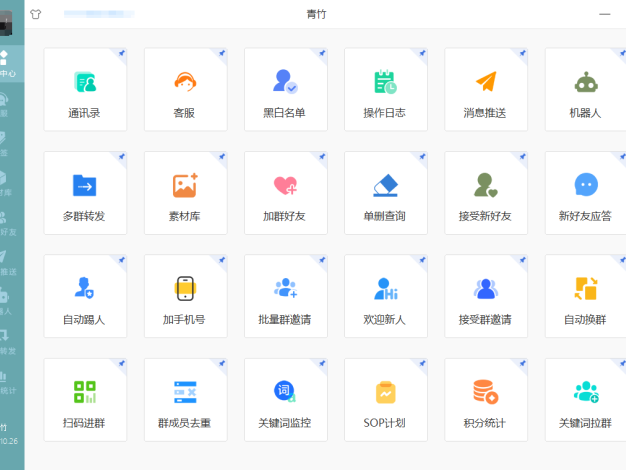Open the 多群转发 folder tile
The image size is (626, 470).
(x=85, y=193)
